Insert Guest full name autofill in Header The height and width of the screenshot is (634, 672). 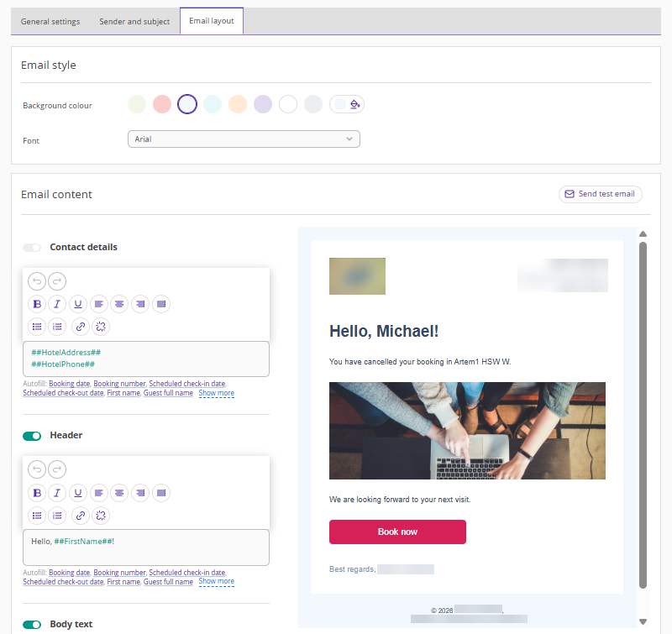tap(168, 582)
